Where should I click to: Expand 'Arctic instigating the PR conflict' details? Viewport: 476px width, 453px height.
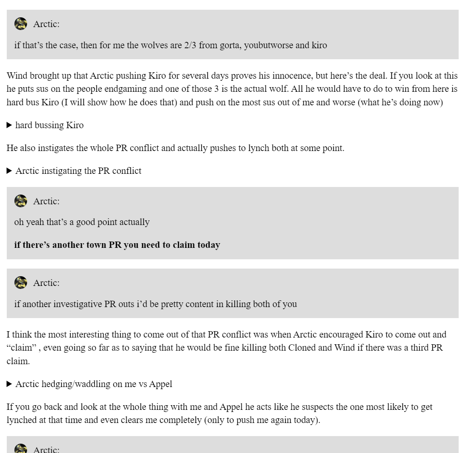click(74, 170)
